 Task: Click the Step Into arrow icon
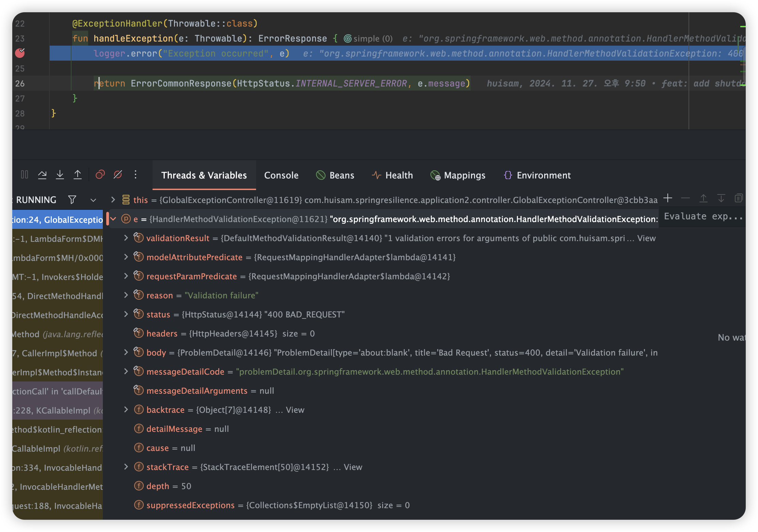[x=60, y=175]
